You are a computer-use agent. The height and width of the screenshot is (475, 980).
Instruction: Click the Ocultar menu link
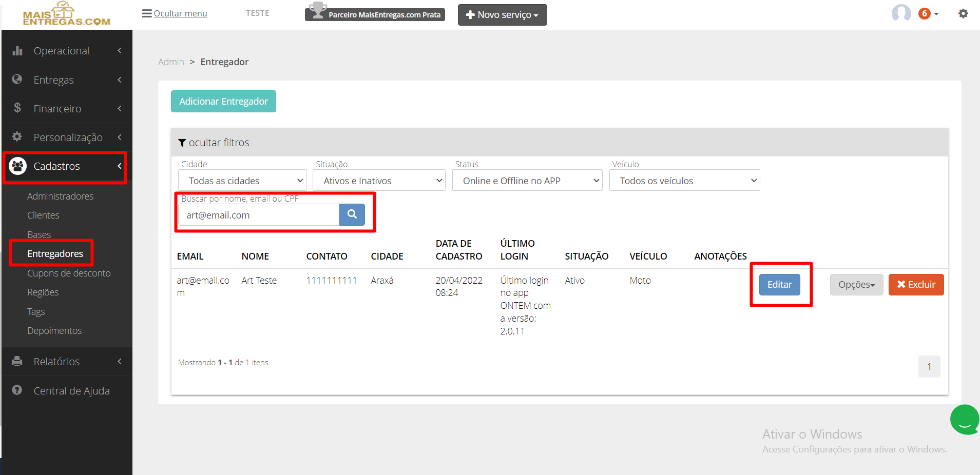180,13
